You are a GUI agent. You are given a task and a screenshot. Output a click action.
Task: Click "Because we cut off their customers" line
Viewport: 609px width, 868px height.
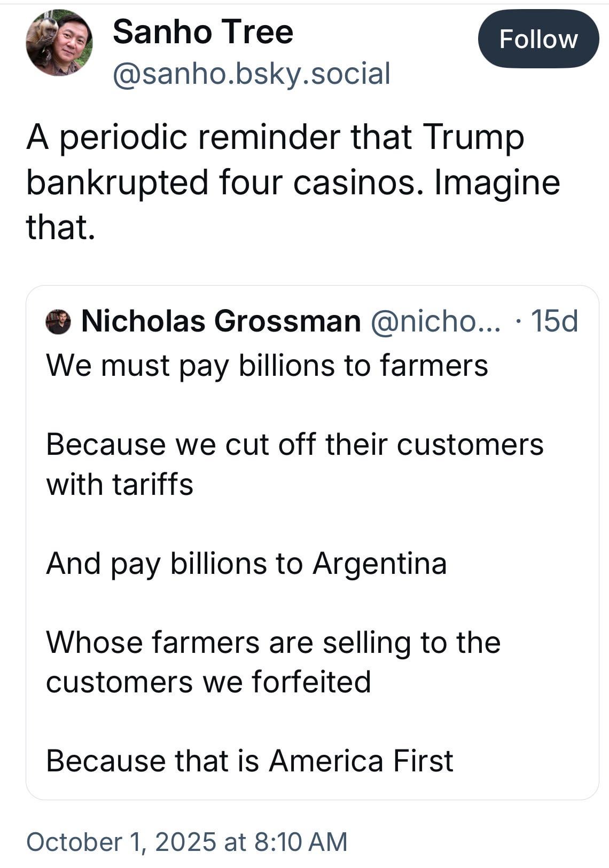pos(294,444)
